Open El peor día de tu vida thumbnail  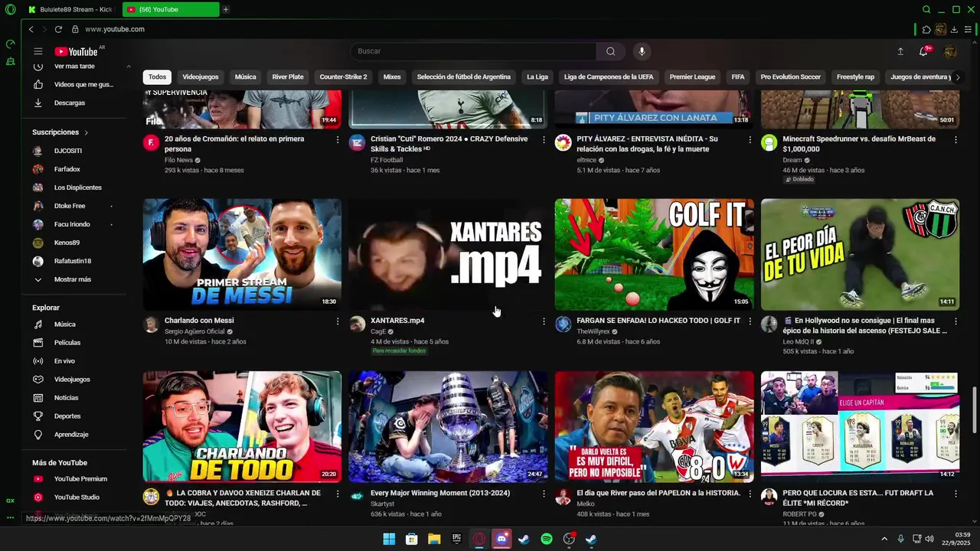(x=860, y=254)
